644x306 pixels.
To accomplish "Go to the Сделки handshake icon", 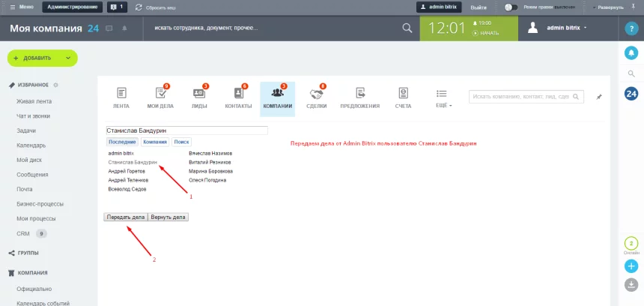I will (x=316, y=94).
